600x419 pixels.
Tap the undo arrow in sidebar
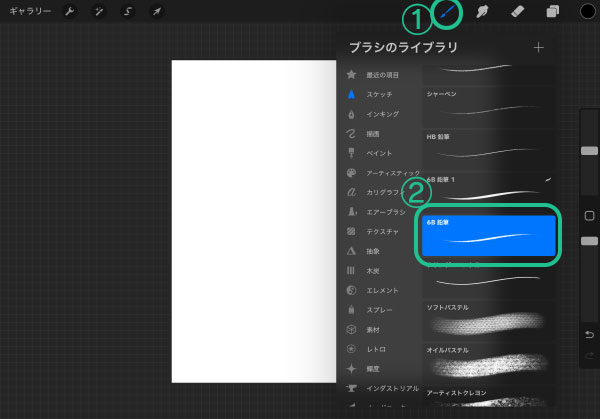[589, 335]
